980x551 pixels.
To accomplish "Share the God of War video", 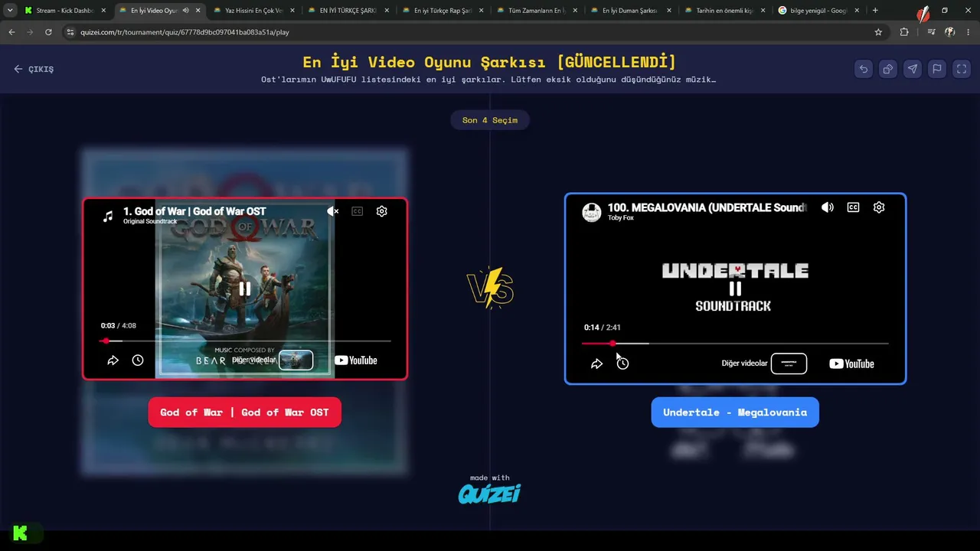I will tap(113, 360).
